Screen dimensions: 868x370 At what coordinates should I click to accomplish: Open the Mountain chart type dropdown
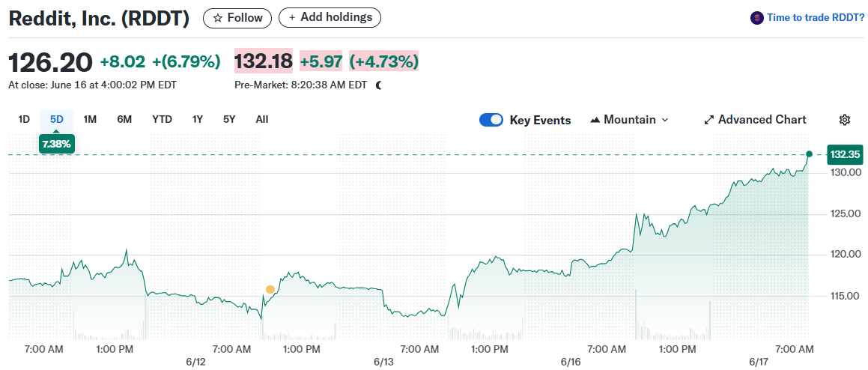629,120
